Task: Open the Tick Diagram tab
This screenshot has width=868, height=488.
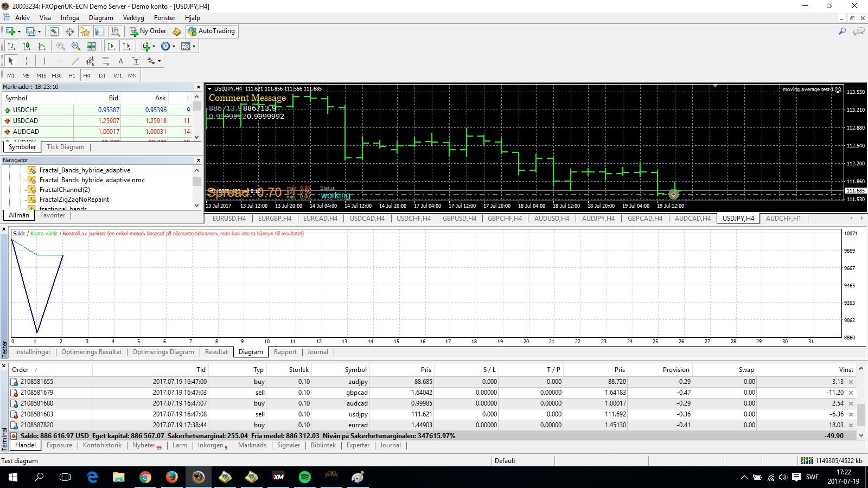Action: pos(66,147)
